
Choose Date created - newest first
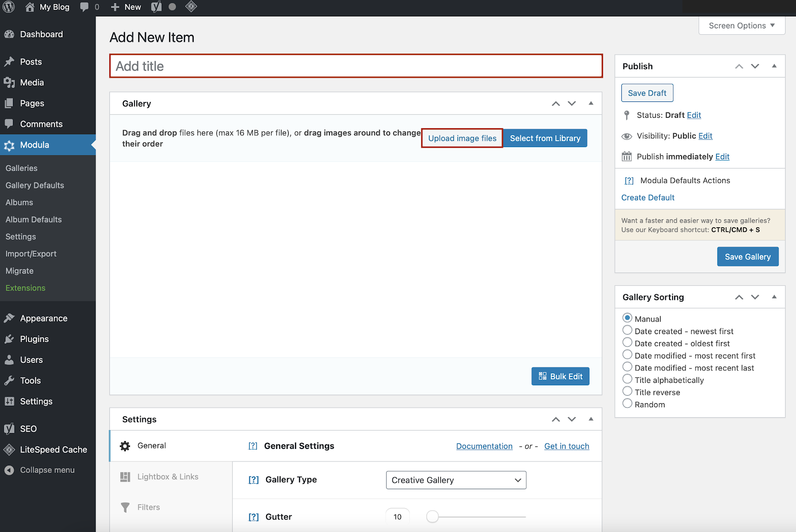coord(627,331)
